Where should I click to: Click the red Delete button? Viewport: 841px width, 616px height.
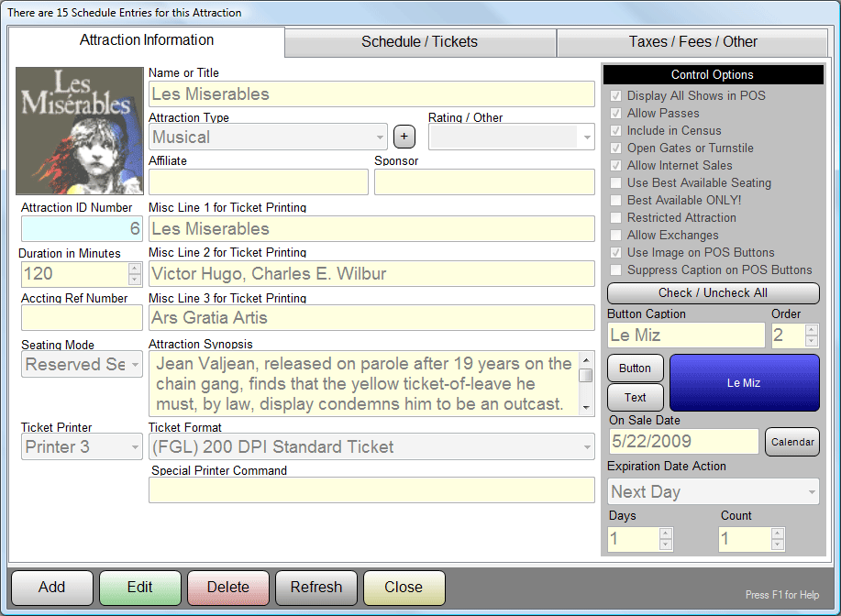coord(228,587)
